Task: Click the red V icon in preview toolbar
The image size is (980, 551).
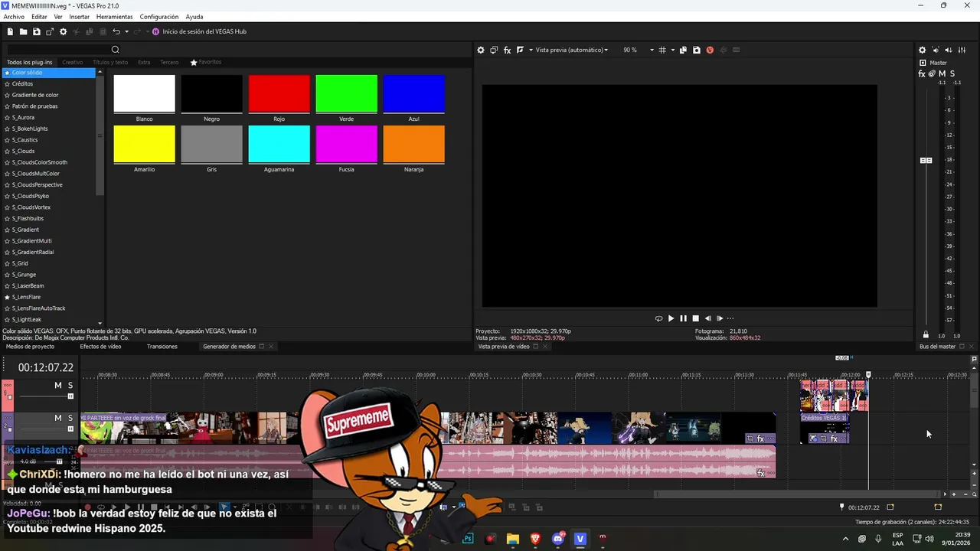Action: click(710, 50)
